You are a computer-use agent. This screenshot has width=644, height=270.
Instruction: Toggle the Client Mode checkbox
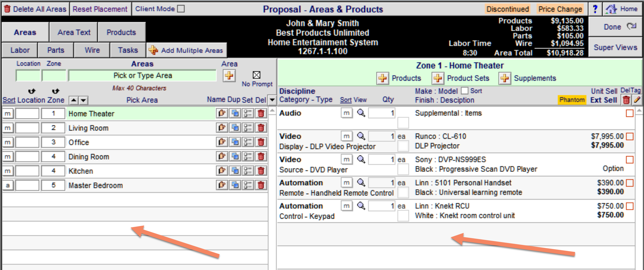click(181, 9)
